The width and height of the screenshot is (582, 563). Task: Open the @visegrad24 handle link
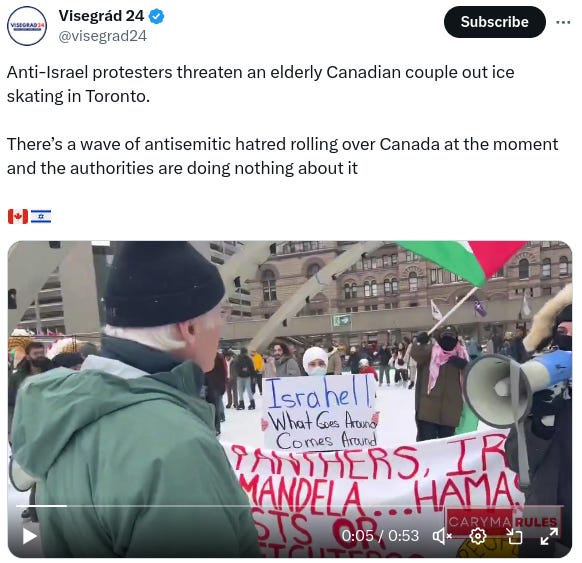103,36
